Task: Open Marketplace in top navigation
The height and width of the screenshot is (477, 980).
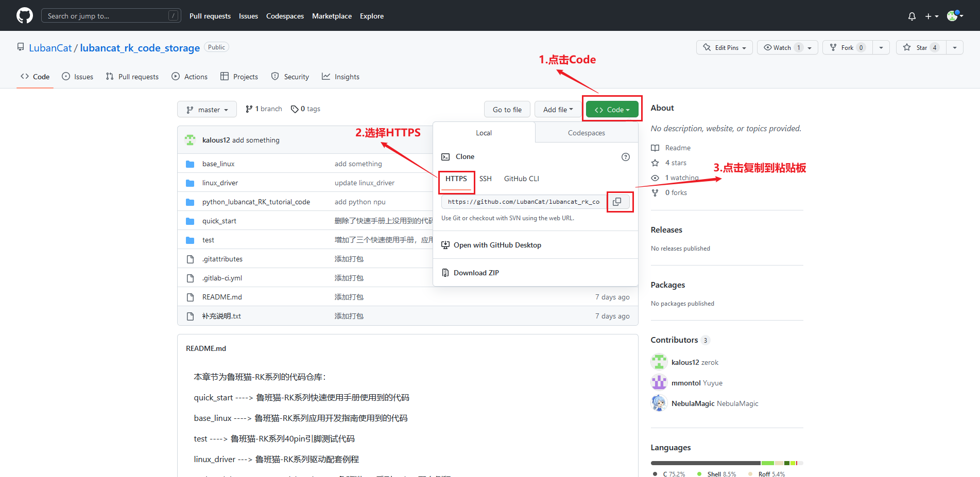Action: click(x=332, y=16)
